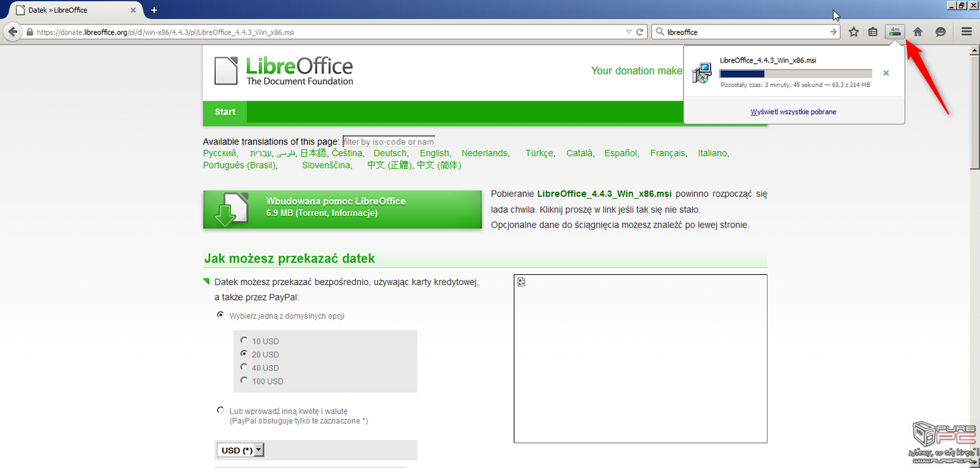
Task: Select Lub wprowadź inną kwotę option
Action: tap(221, 411)
